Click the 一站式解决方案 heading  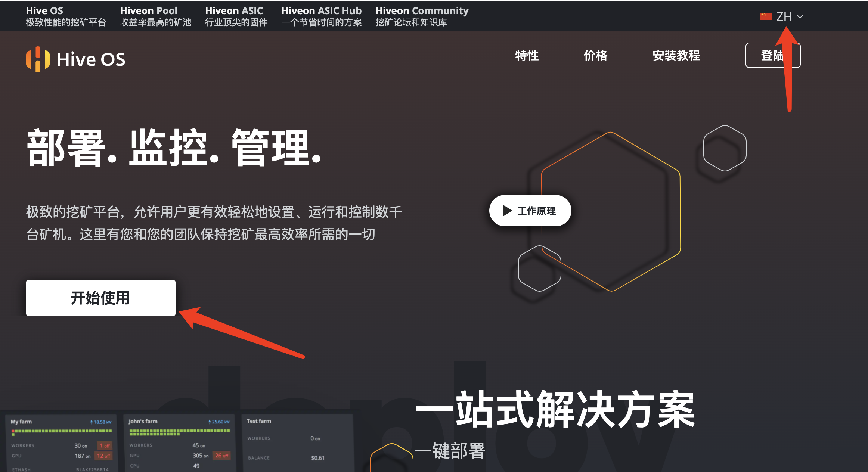click(x=555, y=409)
